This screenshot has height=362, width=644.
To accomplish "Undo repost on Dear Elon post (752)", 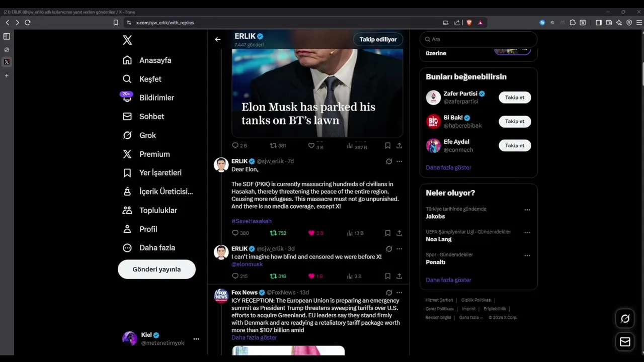I will point(278,233).
